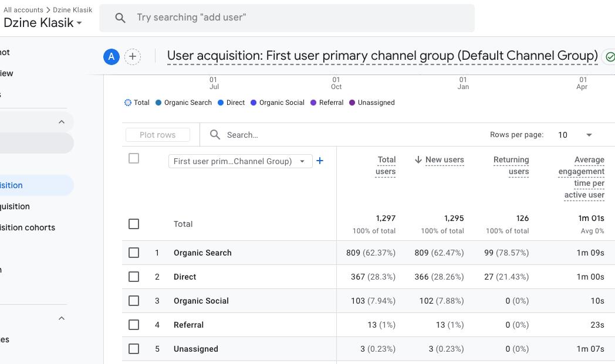Click the blue A segment avatar
The height and width of the screenshot is (364, 615).
tap(111, 56)
